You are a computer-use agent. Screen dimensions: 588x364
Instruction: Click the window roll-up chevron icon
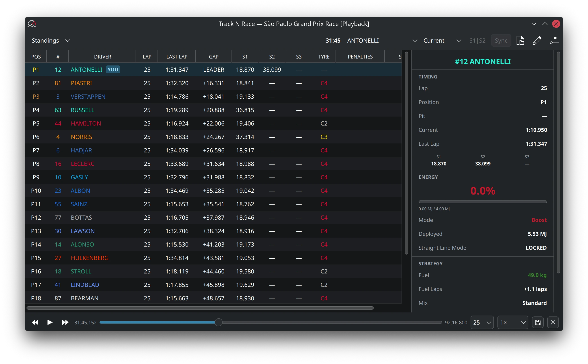tap(545, 24)
